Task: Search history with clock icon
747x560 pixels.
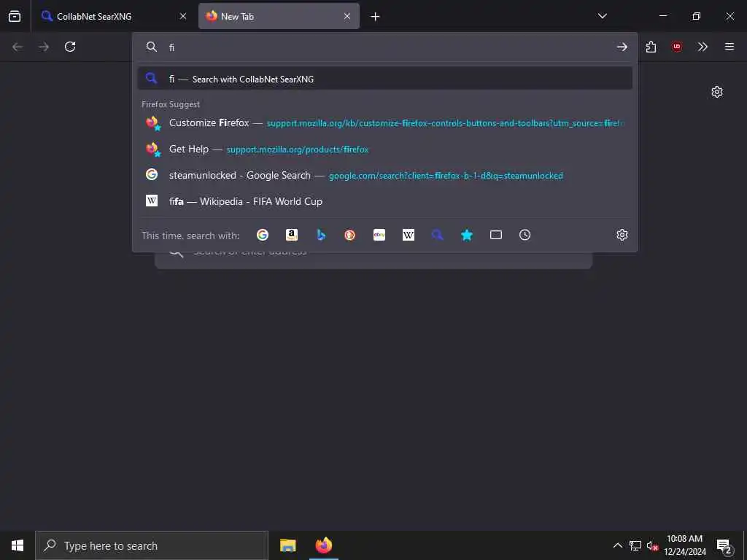Action: click(x=525, y=235)
